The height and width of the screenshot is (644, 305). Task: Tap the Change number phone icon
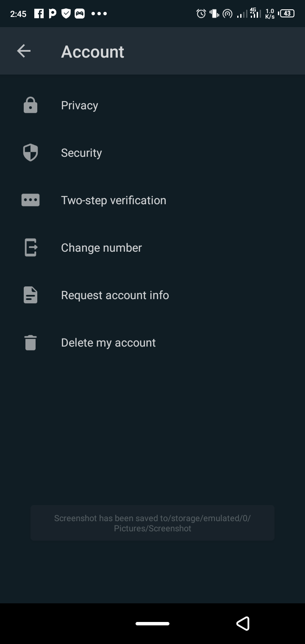pos(30,247)
